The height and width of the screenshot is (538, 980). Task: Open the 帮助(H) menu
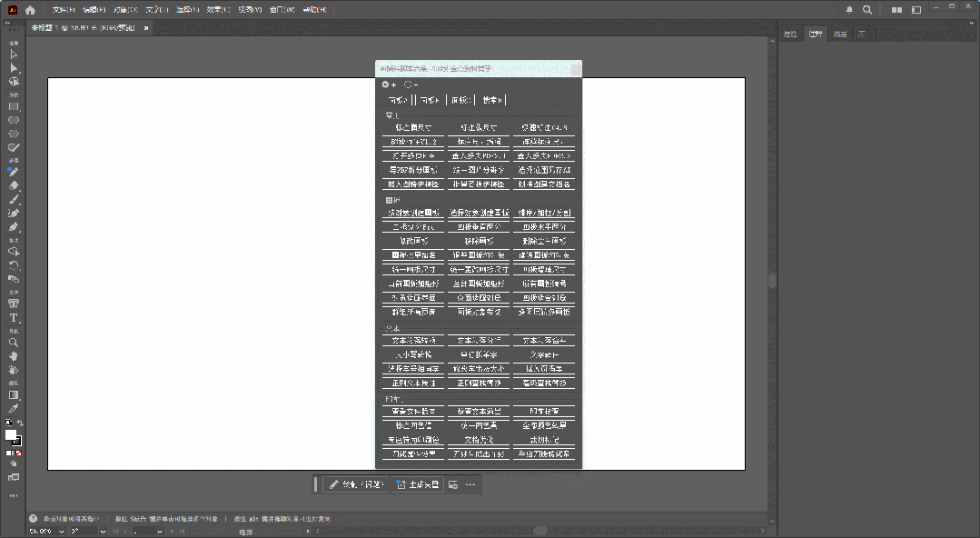314,9
